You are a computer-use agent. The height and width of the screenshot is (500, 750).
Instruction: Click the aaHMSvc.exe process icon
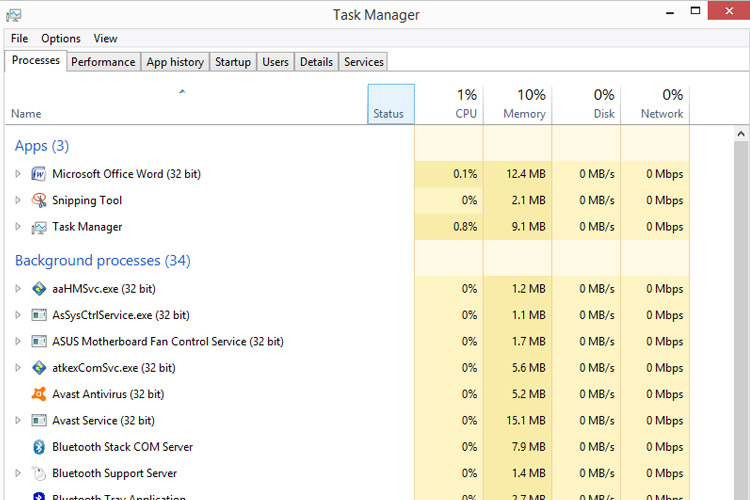(39, 289)
